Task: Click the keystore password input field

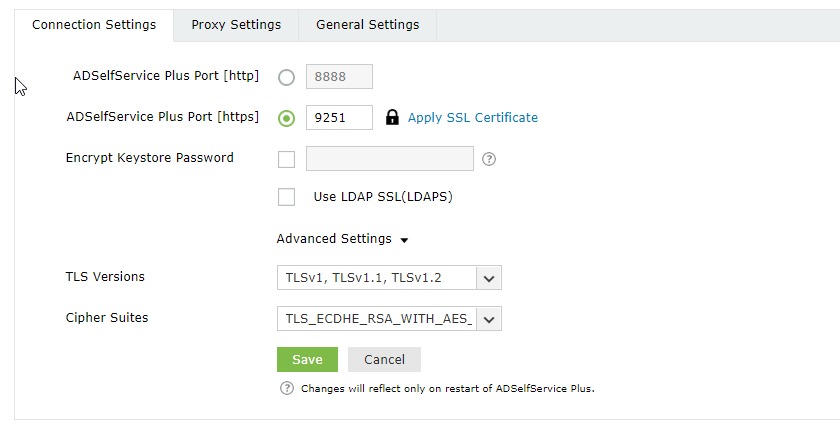Action: click(389, 159)
